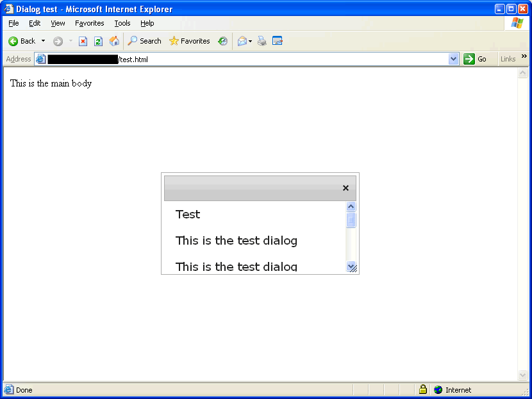Refresh the page with the Refresh icon

[x=98, y=41]
